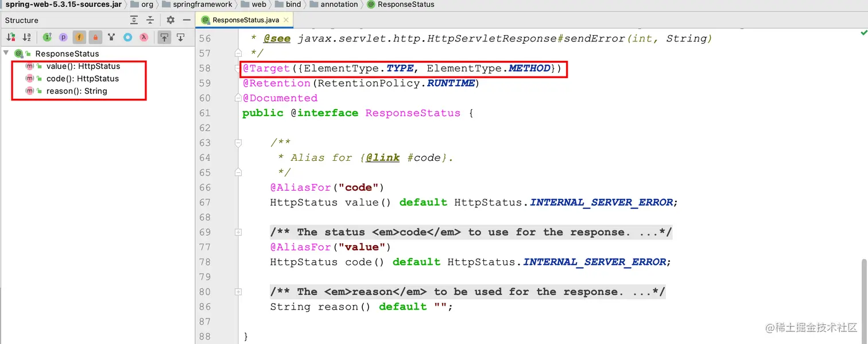Switch to the ResponseStatus.java editor tab
This screenshot has height=344, width=868.
click(245, 20)
